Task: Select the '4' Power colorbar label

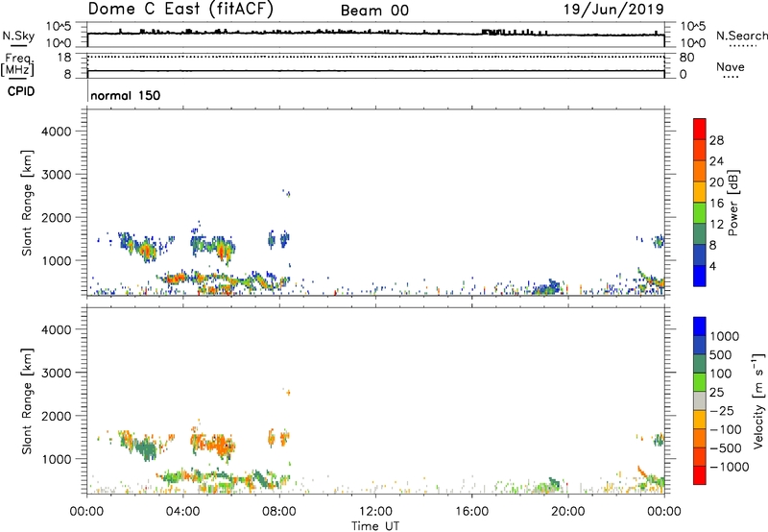Action: pyautogui.click(x=712, y=266)
